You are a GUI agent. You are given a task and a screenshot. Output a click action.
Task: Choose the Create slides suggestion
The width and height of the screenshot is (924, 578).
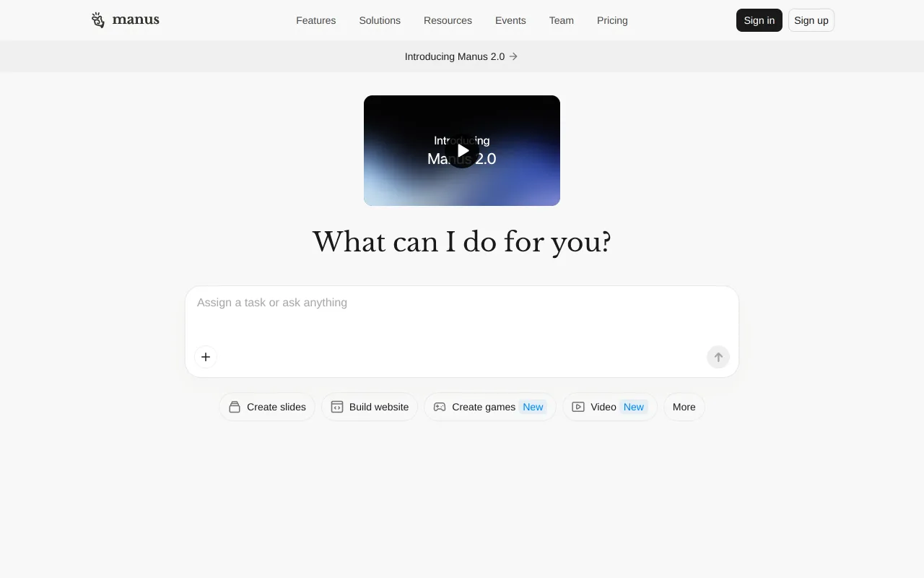[x=267, y=407]
